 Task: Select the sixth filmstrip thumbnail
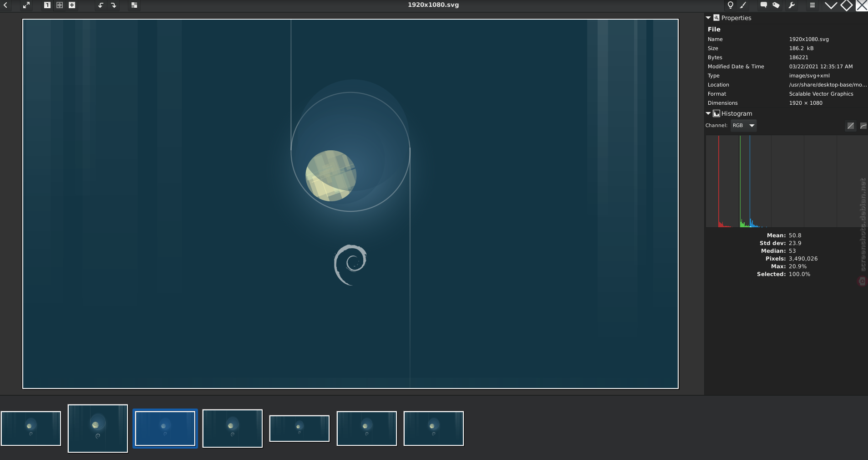[367, 429]
